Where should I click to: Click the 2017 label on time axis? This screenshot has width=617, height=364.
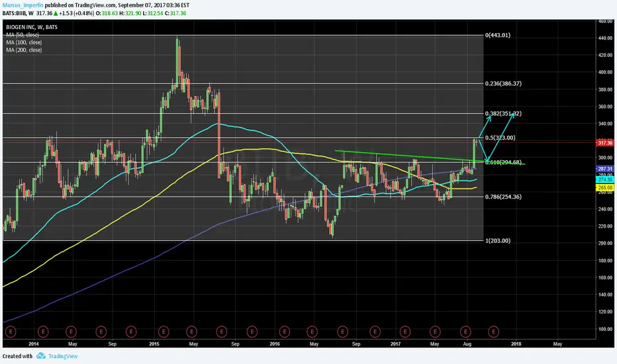coord(395,343)
